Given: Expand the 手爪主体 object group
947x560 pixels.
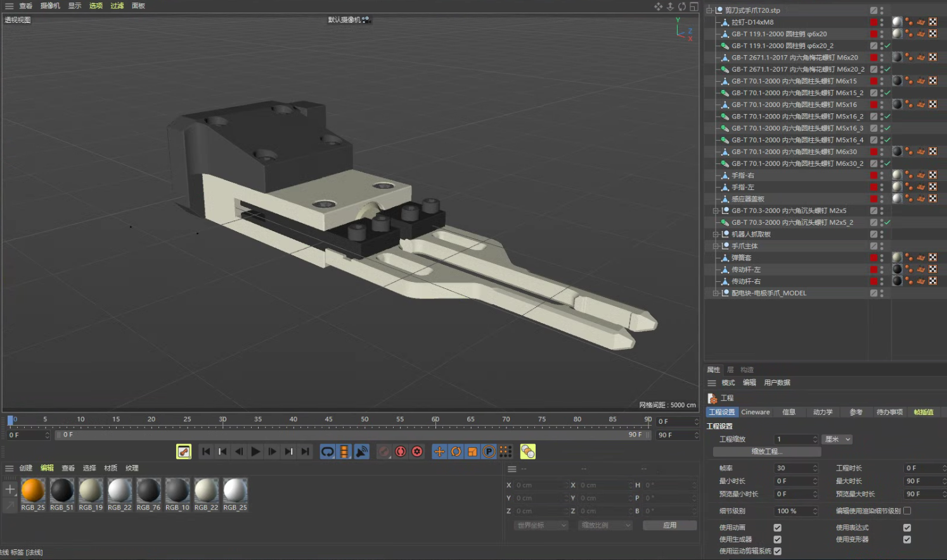Looking at the screenshot, I should (716, 246).
